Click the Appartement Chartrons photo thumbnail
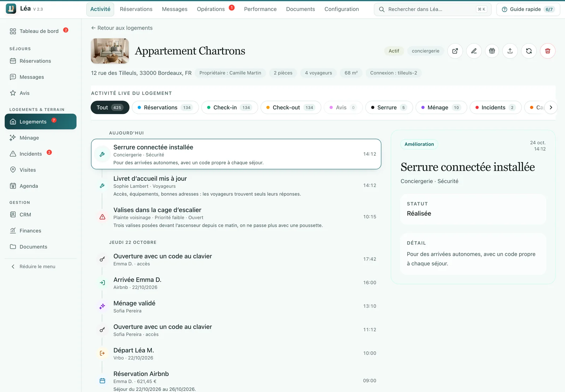Screen dimensions: 565x392 point(110,51)
